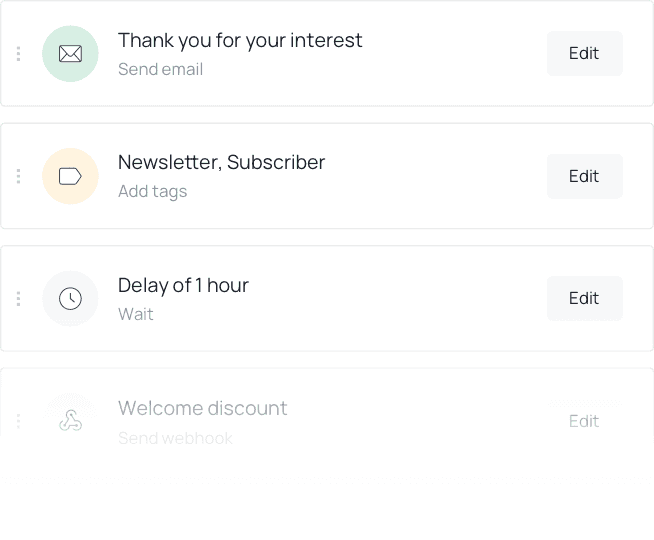The width and height of the screenshot is (654, 540).
Task: Click the Wait subtitle label
Action: point(136,314)
